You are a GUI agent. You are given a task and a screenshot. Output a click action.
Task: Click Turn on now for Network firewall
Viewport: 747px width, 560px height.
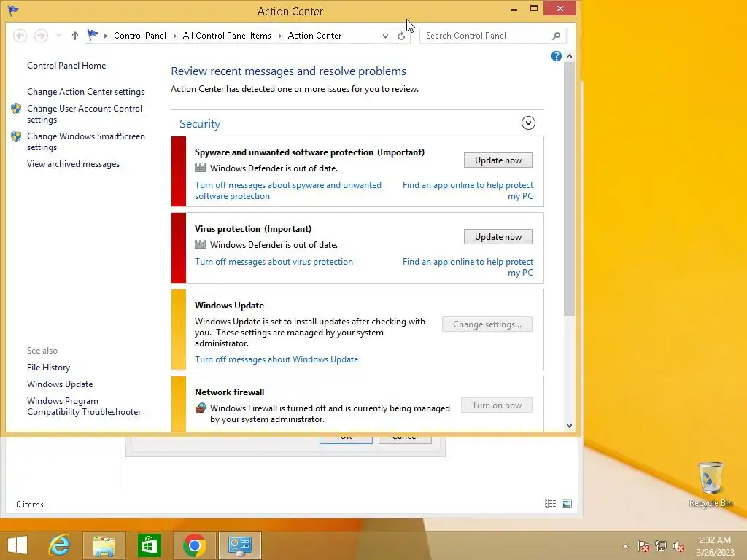pos(496,405)
